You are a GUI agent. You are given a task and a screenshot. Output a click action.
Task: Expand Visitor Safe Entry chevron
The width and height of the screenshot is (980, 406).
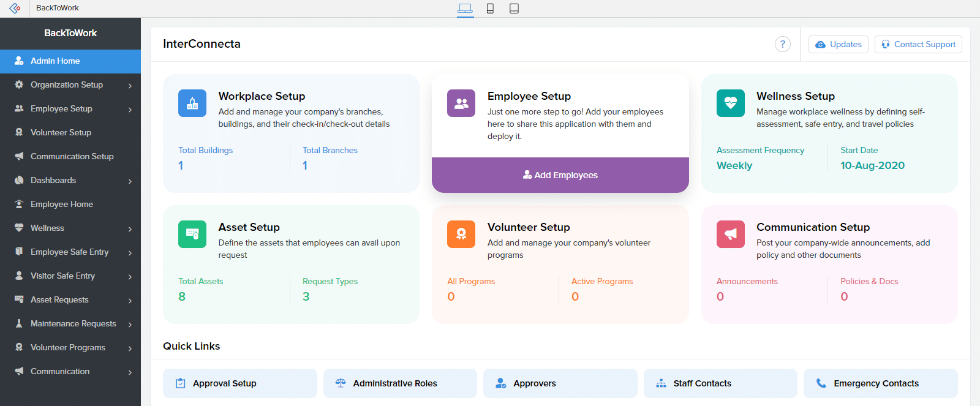(130, 277)
